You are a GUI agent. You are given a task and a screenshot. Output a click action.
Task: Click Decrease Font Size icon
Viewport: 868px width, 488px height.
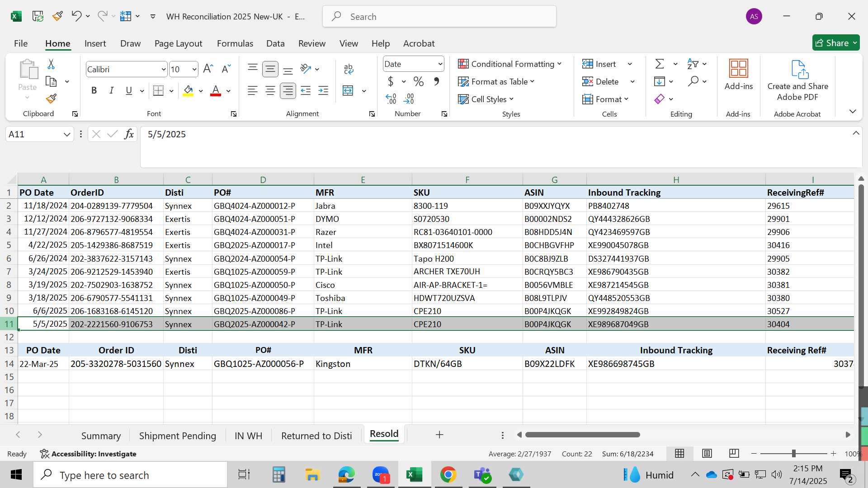pos(226,69)
